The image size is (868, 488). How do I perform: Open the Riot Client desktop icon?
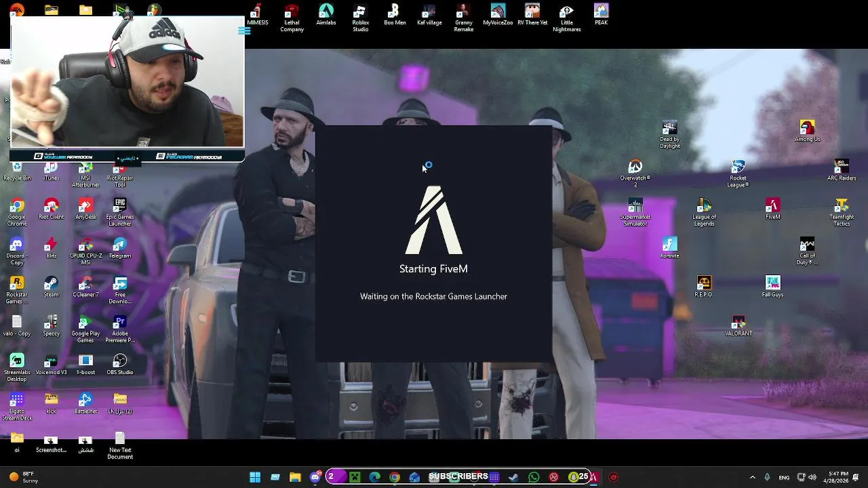(x=51, y=209)
